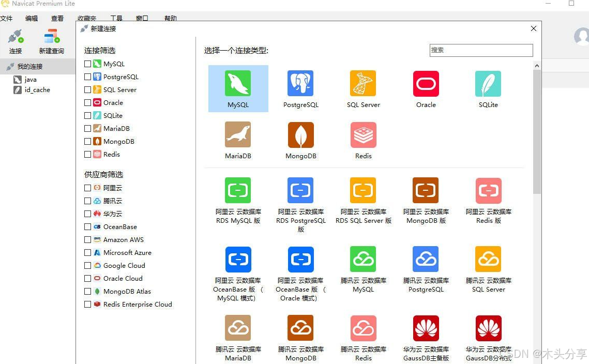Select 阿里云 OceanBase 版 Oracle 模式 icon

(x=300, y=259)
